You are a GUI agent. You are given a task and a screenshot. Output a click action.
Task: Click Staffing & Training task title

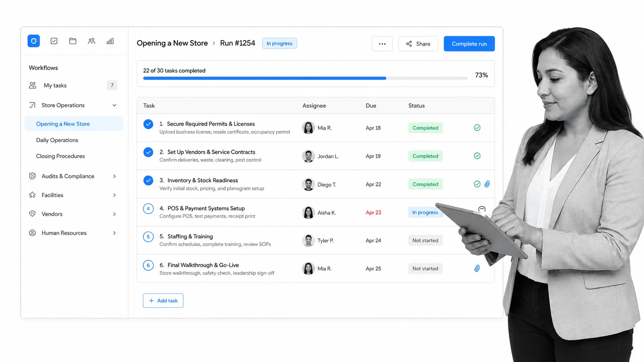click(190, 237)
